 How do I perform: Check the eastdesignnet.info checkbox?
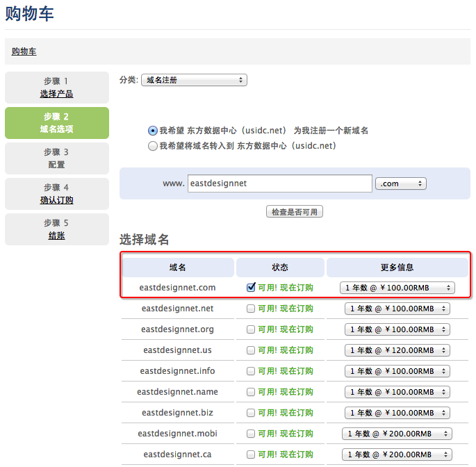[x=251, y=371]
